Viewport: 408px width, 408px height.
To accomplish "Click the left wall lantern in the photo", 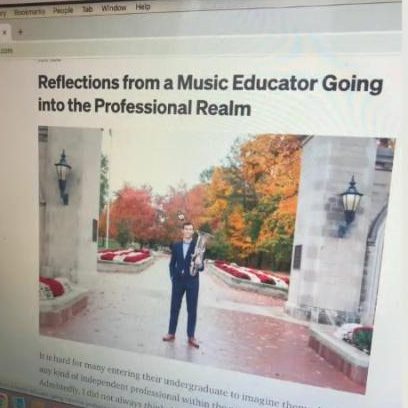I will click(x=63, y=177).
